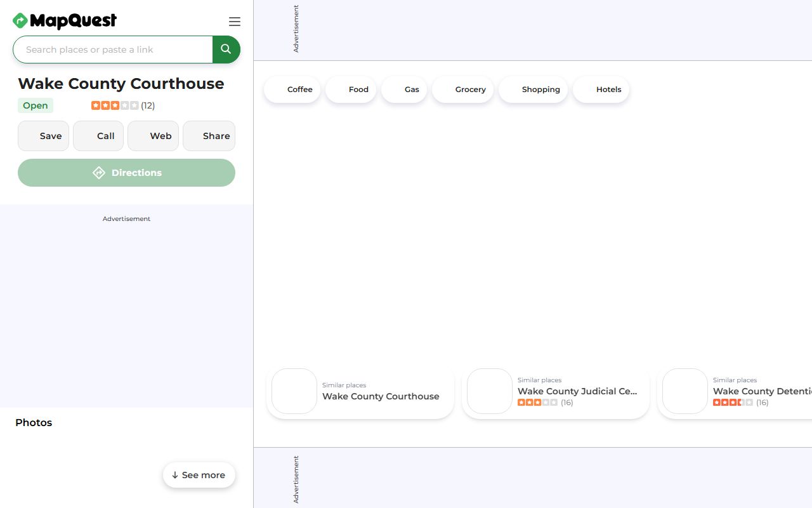
Task: Show nearby Hotels
Action: tap(601, 90)
